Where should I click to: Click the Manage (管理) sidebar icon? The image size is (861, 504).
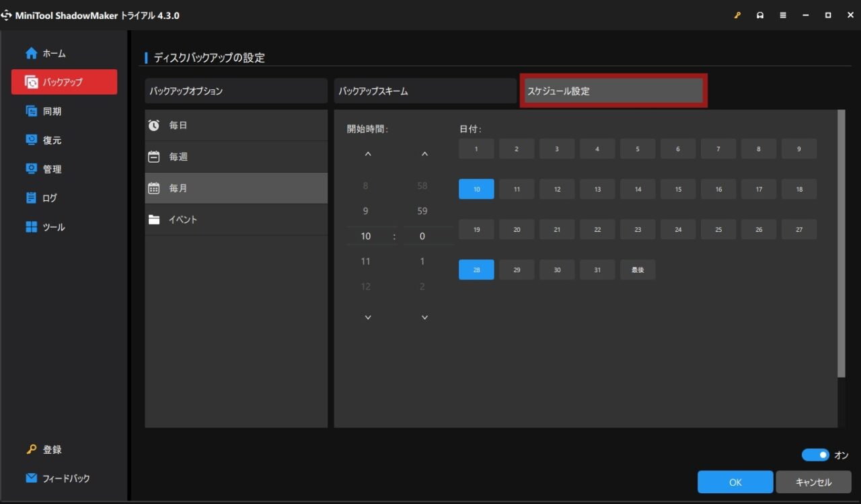point(31,169)
